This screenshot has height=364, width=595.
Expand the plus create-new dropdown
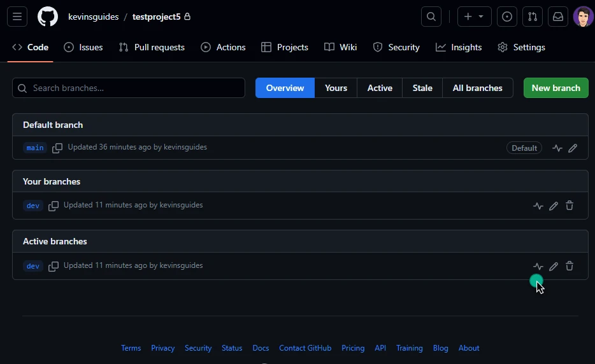coord(475,17)
